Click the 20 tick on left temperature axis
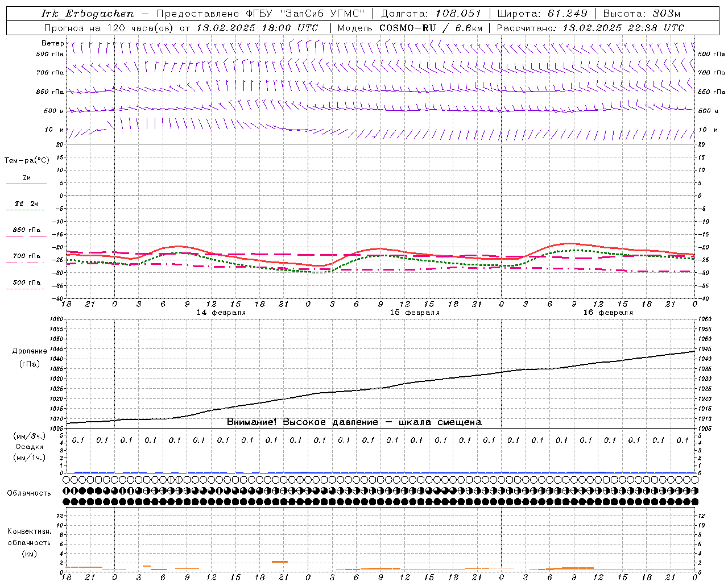This screenshot has width=728, height=582. coord(59,144)
